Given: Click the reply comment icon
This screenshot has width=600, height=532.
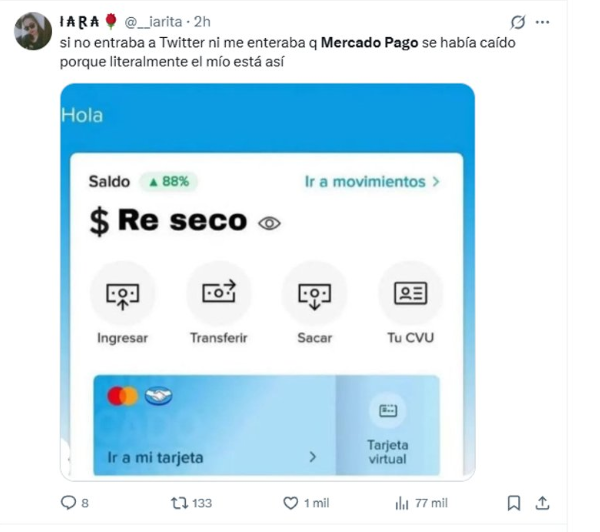Looking at the screenshot, I should 68,503.
